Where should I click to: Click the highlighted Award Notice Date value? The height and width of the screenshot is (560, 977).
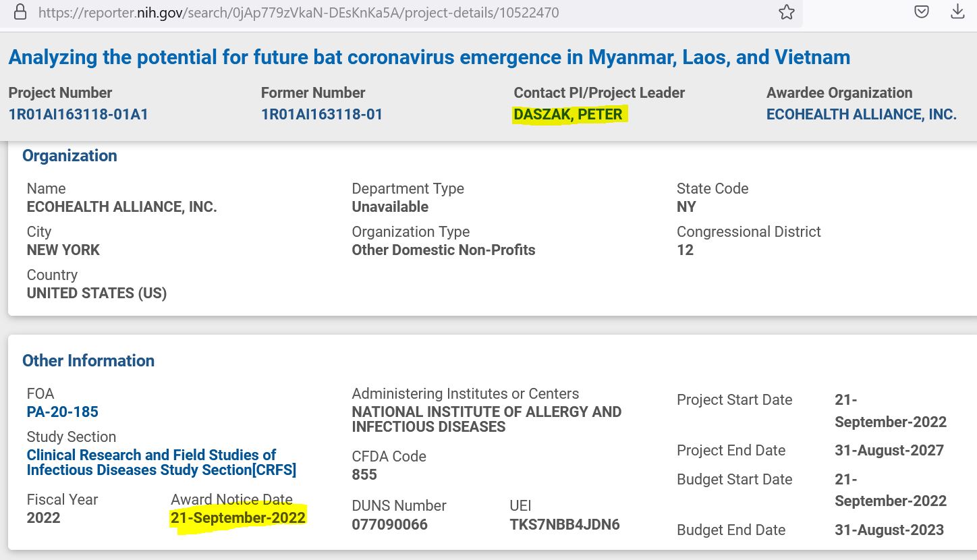pos(238,518)
